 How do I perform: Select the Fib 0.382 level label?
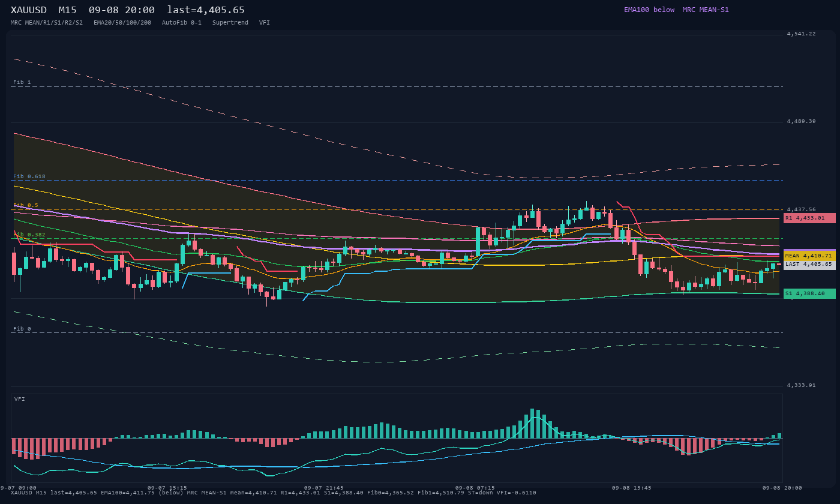[x=29, y=235]
